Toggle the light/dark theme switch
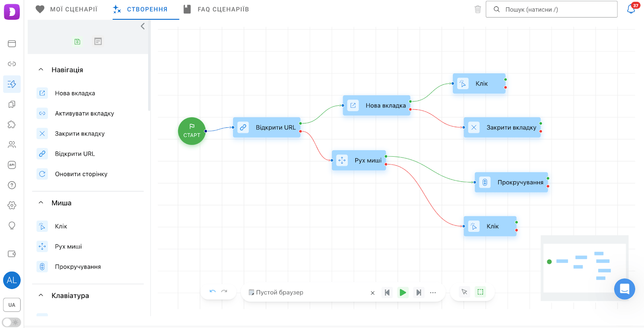The height and width of the screenshot is (328, 644). (x=11, y=322)
